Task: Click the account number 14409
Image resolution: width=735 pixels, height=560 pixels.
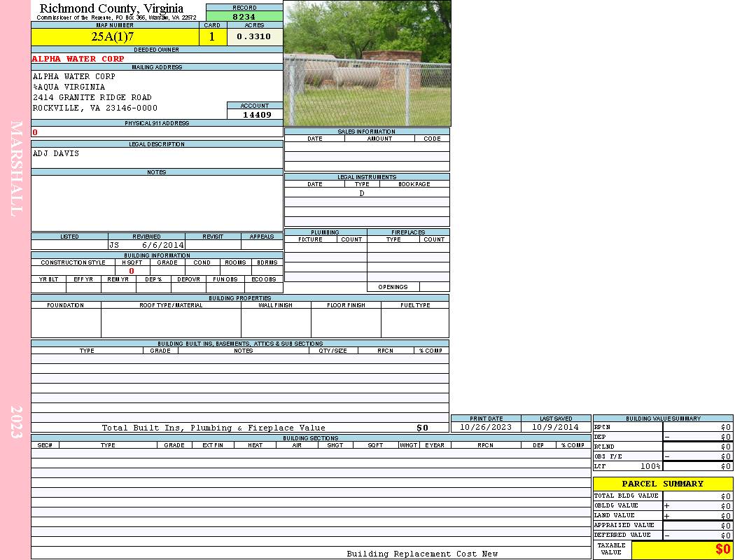Action: pyautogui.click(x=255, y=115)
